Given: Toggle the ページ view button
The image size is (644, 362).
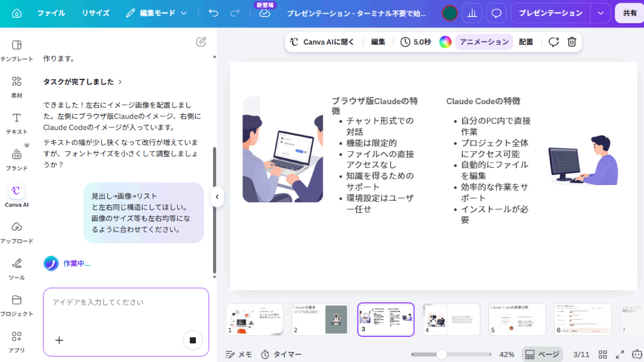Looking at the screenshot, I should pyautogui.click(x=542, y=354).
